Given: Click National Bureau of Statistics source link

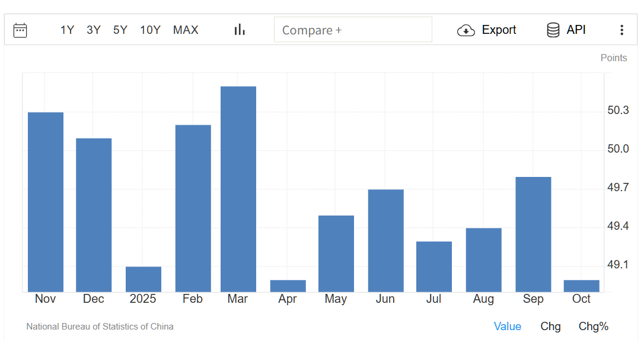Looking at the screenshot, I should pos(100,327).
